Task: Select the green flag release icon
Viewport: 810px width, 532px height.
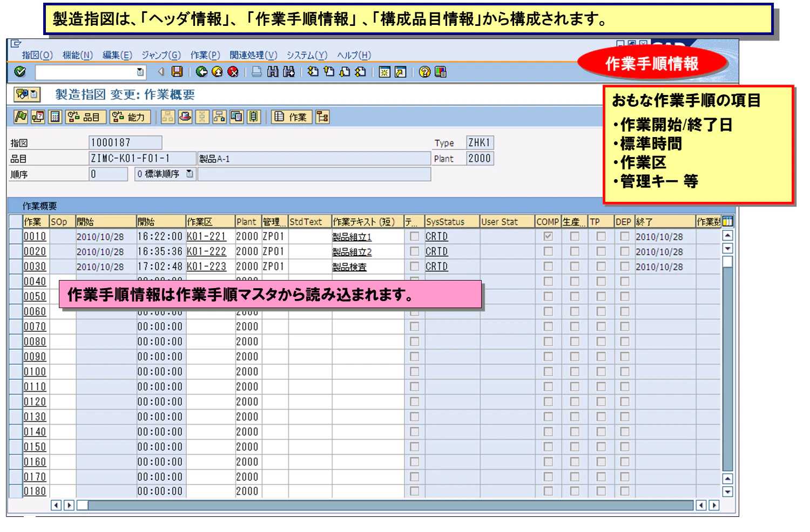Action: tap(21, 117)
